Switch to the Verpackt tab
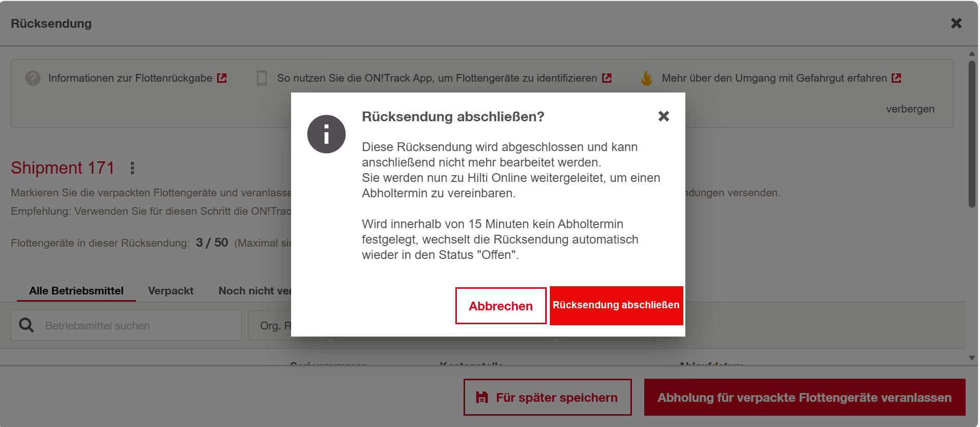 pos(170,291)
